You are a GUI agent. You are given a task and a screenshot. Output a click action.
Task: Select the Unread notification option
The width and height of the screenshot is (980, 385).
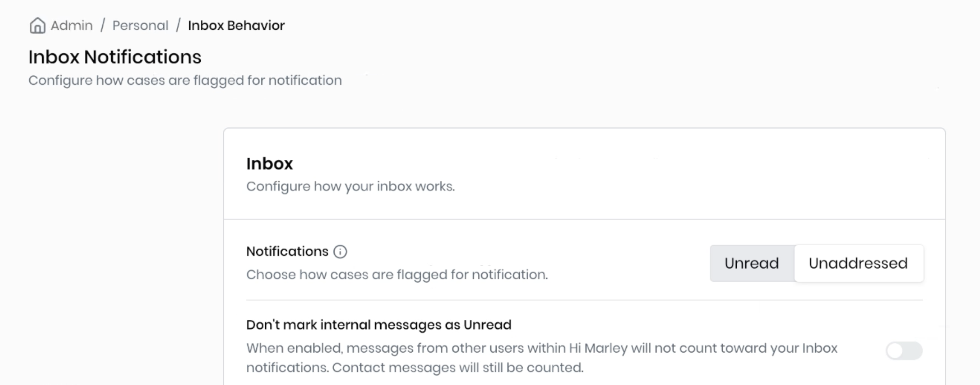coord(752,263)
